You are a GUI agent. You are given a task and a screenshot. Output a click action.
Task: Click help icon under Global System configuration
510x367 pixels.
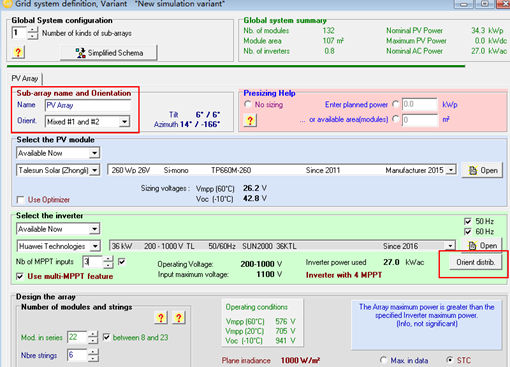click(x=18, y=52)
